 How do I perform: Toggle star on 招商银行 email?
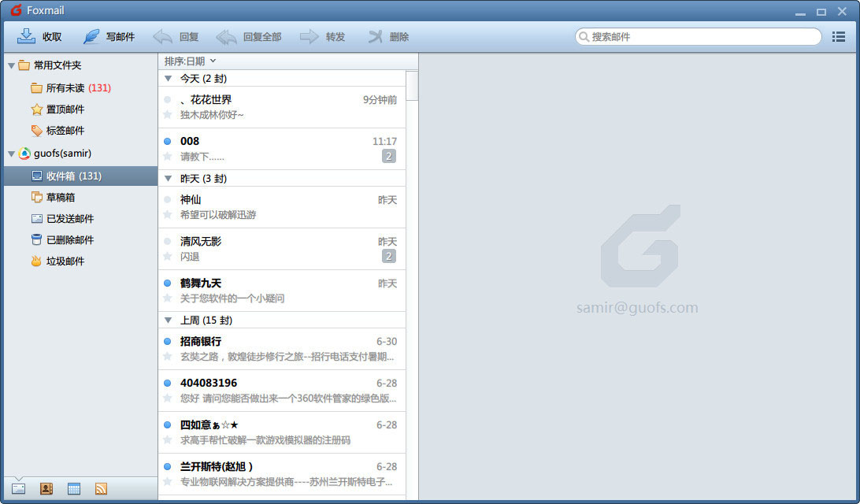tap(168, 356)
